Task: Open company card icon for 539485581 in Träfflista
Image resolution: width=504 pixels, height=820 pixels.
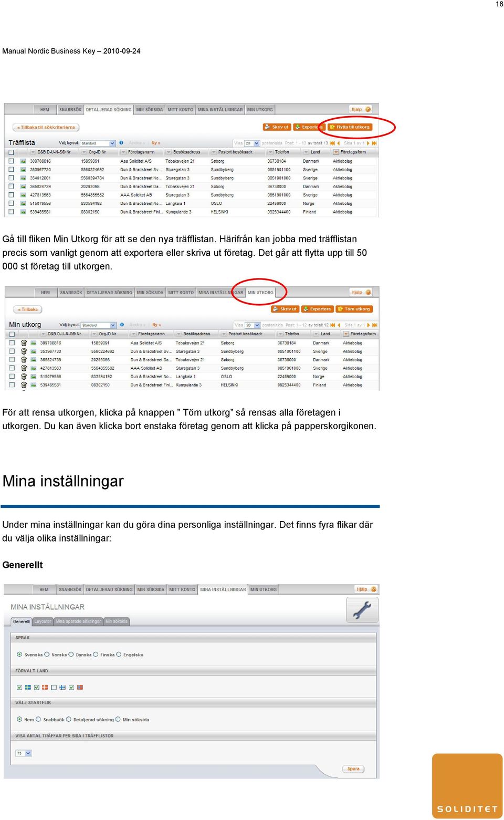Action: [23, 212]
